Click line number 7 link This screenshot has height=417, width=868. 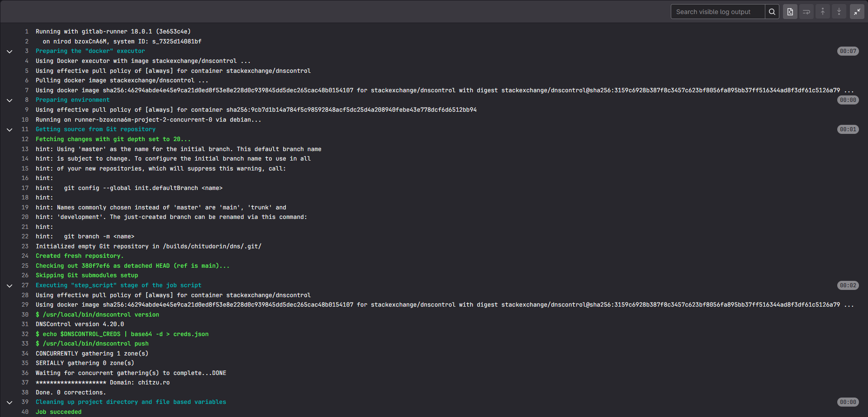point(27,90)
